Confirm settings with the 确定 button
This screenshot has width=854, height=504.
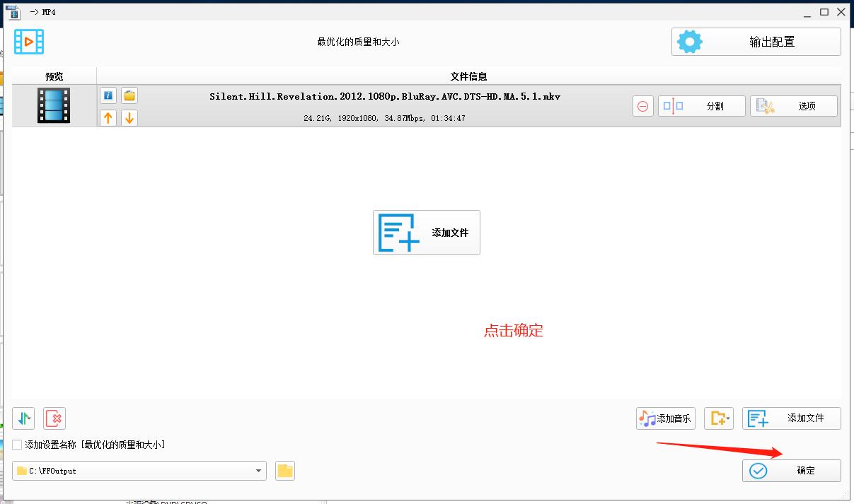coord(791,470)
